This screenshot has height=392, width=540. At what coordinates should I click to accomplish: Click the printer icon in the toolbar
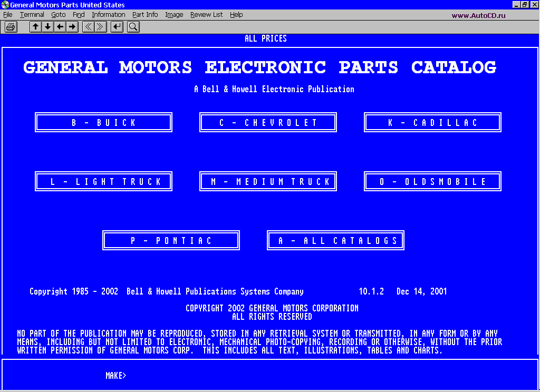click(11, 27)
